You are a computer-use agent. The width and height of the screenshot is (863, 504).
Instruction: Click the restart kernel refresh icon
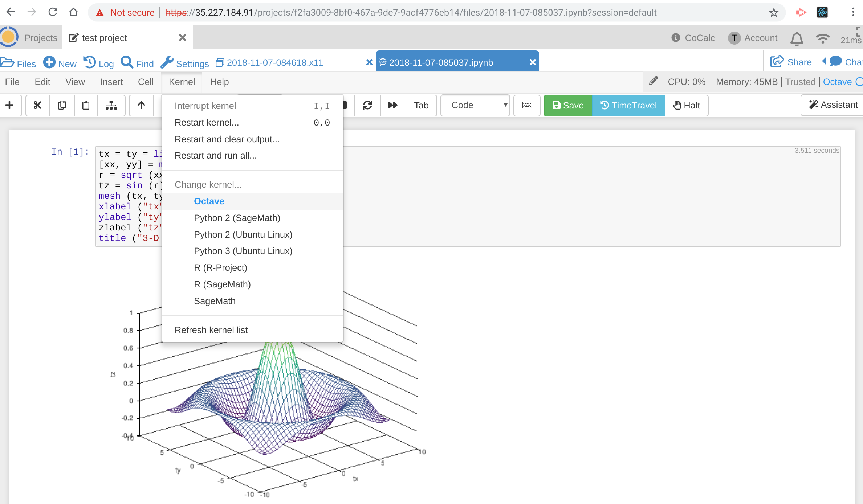click(x=367, y=105)
